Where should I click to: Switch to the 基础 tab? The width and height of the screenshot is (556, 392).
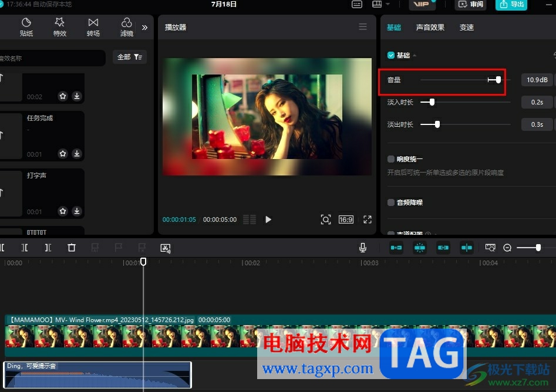point(393,28)
